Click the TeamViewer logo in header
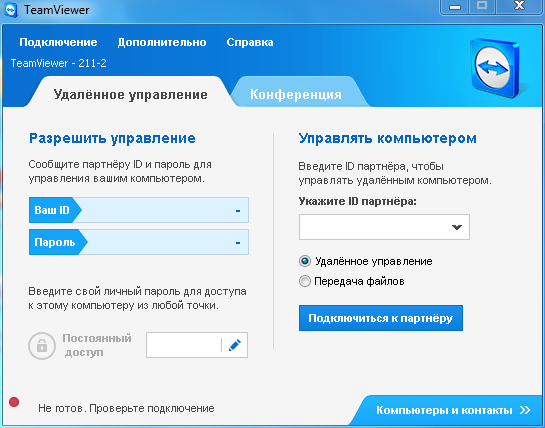 [x=496, y=68]
